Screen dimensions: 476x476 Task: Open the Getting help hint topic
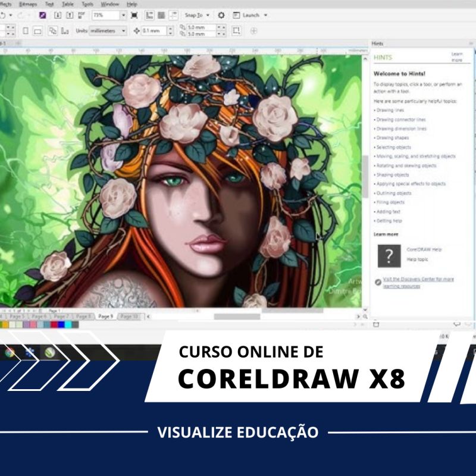coord(389,221)
